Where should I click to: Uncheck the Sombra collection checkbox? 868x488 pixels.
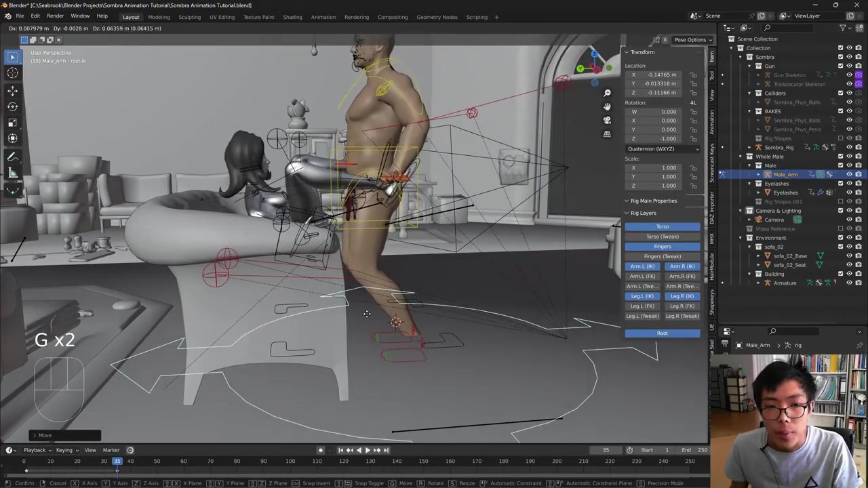pos(840,57)
